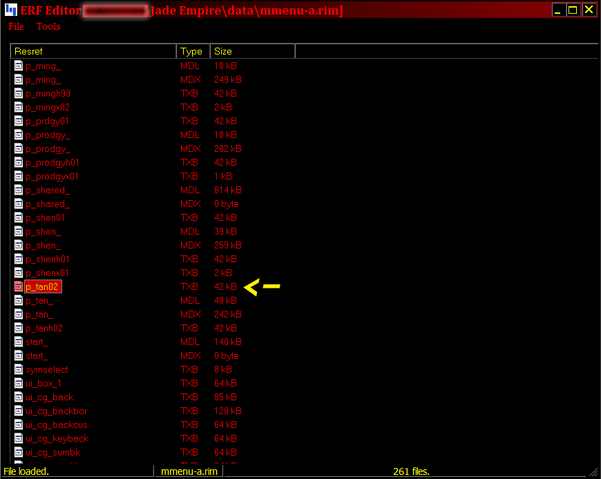601x479 pixels.
Task: Click file icon of p_ming_ MDX row
Action: (x=18, y=80)
